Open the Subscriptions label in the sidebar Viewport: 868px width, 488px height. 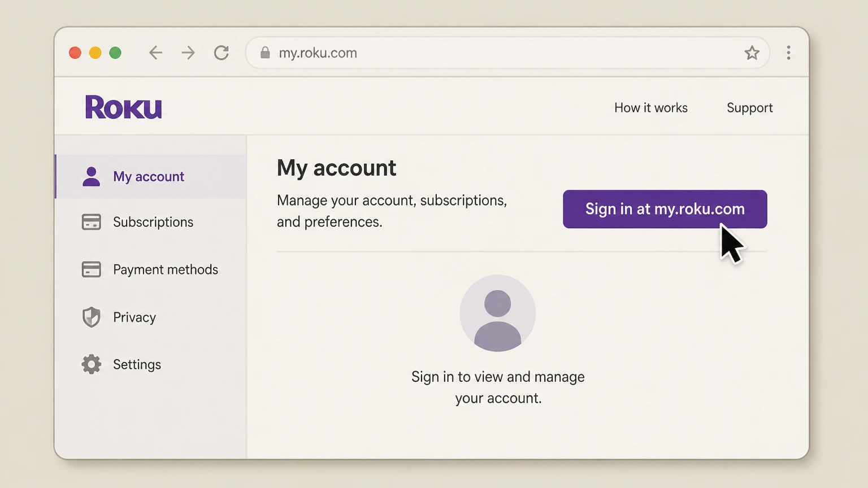(153, 222)
